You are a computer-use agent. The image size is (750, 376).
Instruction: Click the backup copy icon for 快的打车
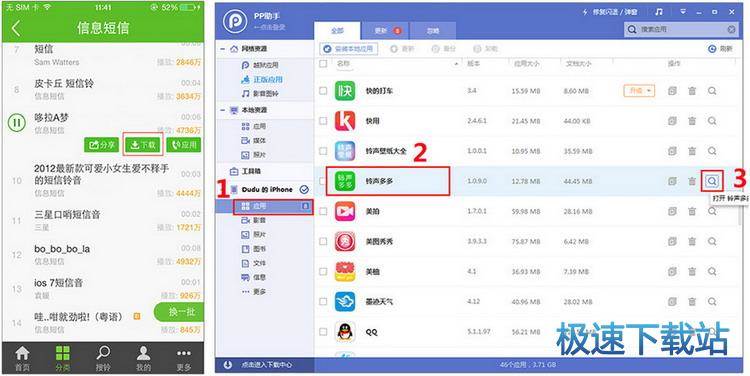point(672,91)
